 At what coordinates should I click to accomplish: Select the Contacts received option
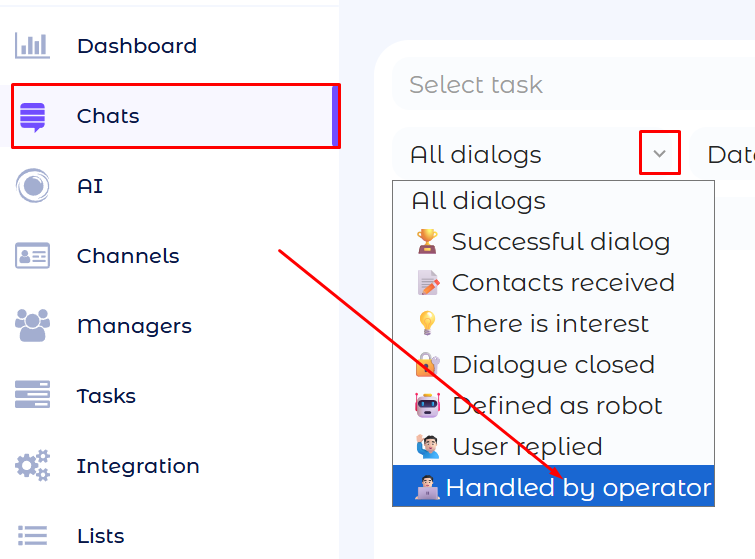click(562, 283)
